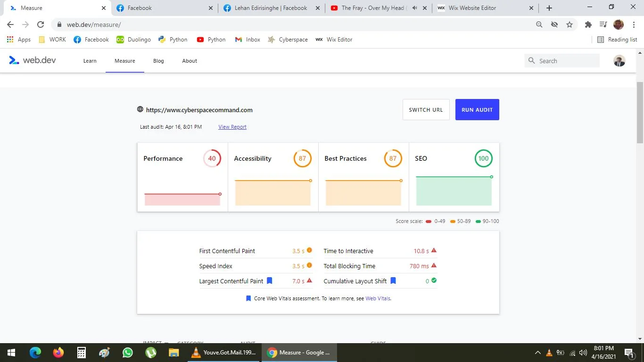Click the Total Blocking Time 780 ms value
Screen dimensions: 644x362
[x=419, y=266]
